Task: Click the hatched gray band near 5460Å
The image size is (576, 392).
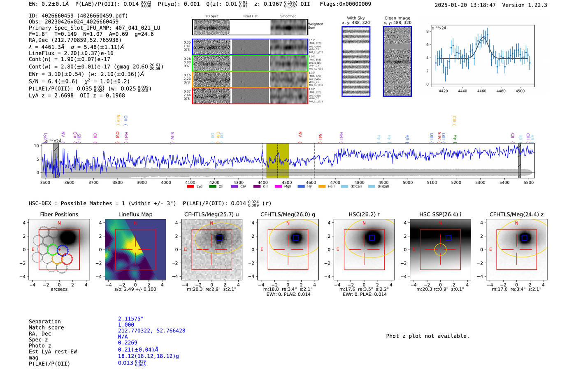Action: point(519,161)
